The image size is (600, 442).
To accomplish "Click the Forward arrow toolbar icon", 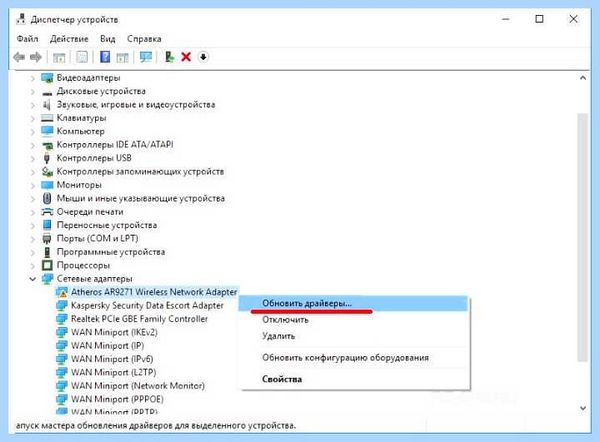I will (x=36, y=57).
